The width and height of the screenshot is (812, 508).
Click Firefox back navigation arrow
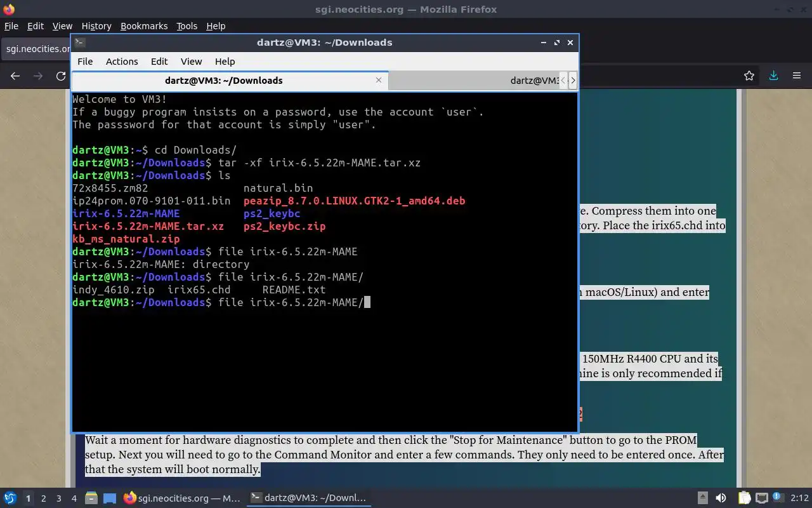(x=15, y=76)
